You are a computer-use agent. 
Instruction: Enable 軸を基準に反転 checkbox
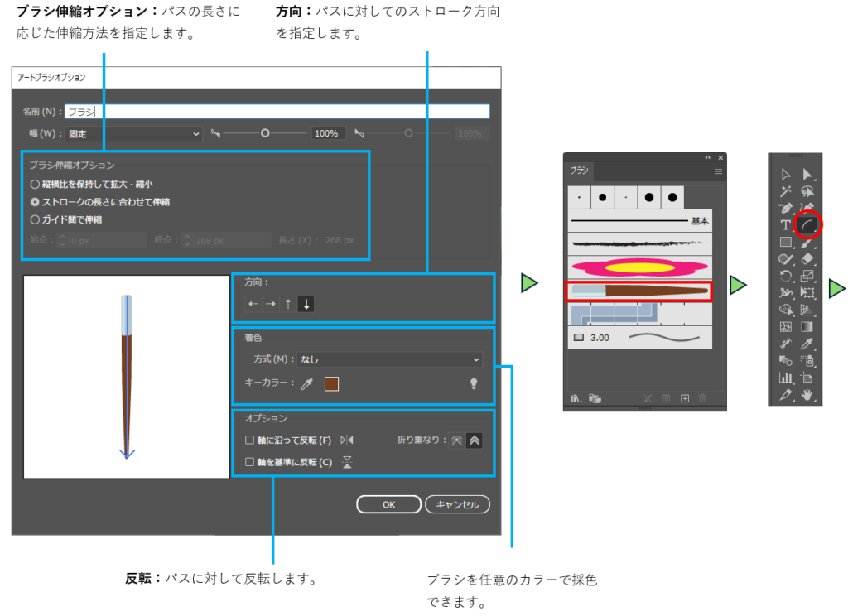click(x=250, y=463)
